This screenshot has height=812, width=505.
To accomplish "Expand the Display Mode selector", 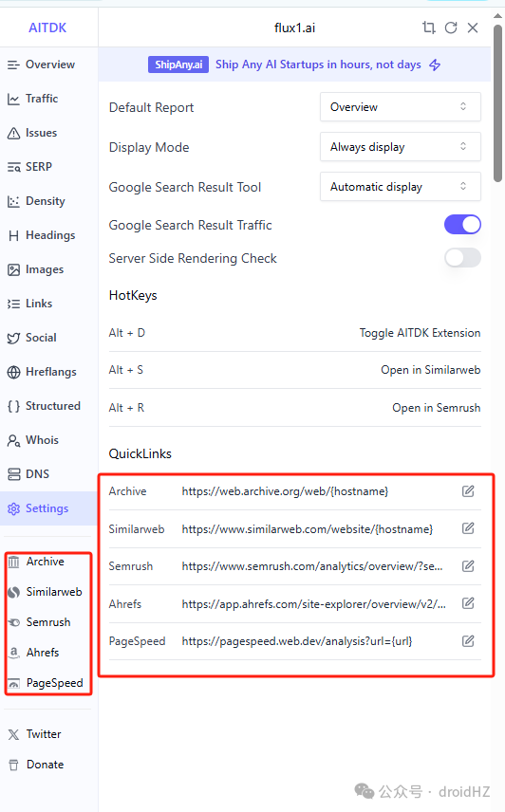I will click(401, 147).
